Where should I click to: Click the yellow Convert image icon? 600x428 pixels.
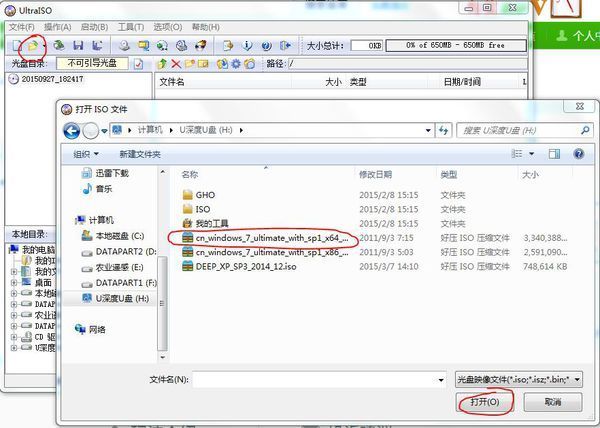click(x=144, y=46)
